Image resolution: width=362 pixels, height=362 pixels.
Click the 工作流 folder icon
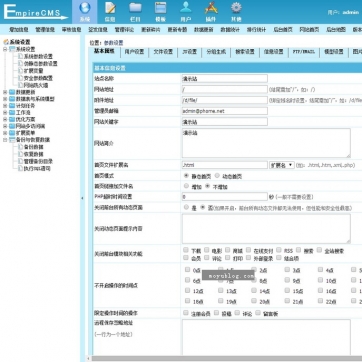12,113
